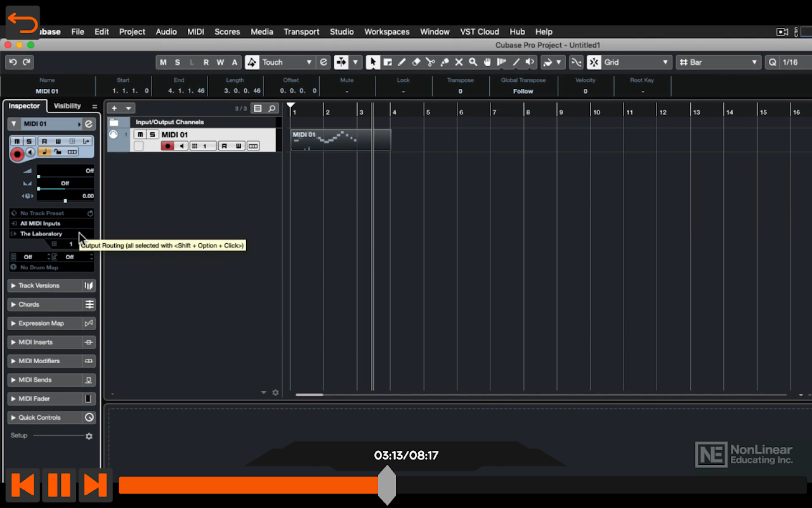Toggle Auto Quantize Q button
This screenshot has height=508, width=812.
click(x=773, y=62)
